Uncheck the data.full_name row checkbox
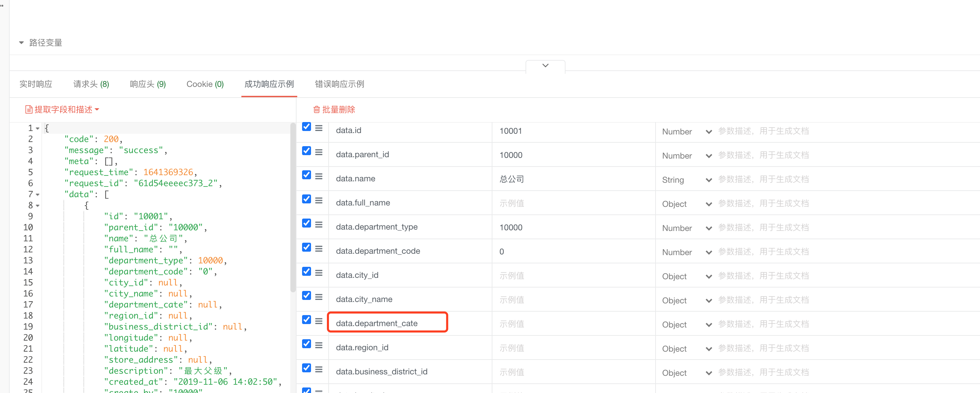This screenshot has height=393, width=980. [307, 199]
